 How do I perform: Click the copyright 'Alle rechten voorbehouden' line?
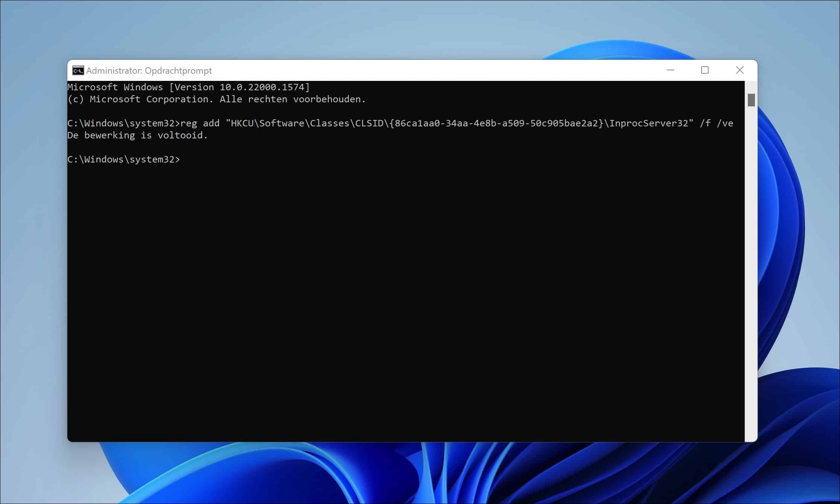click(216, 99)
